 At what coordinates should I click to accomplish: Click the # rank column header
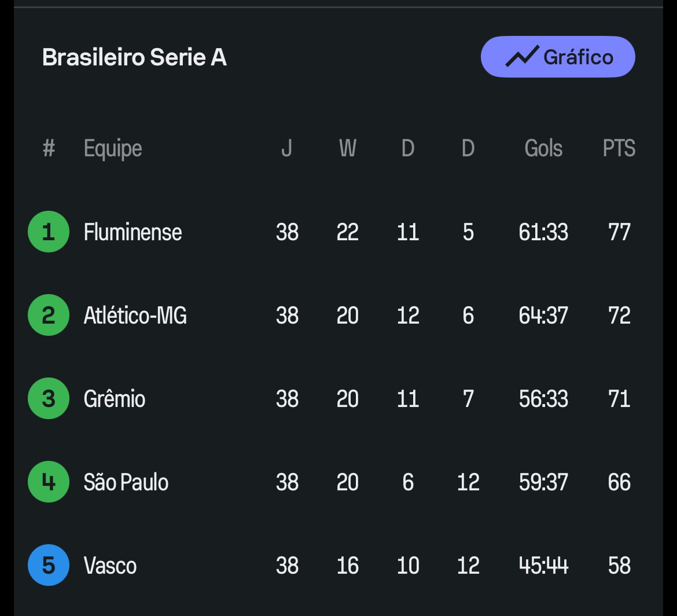click(49, 148)
